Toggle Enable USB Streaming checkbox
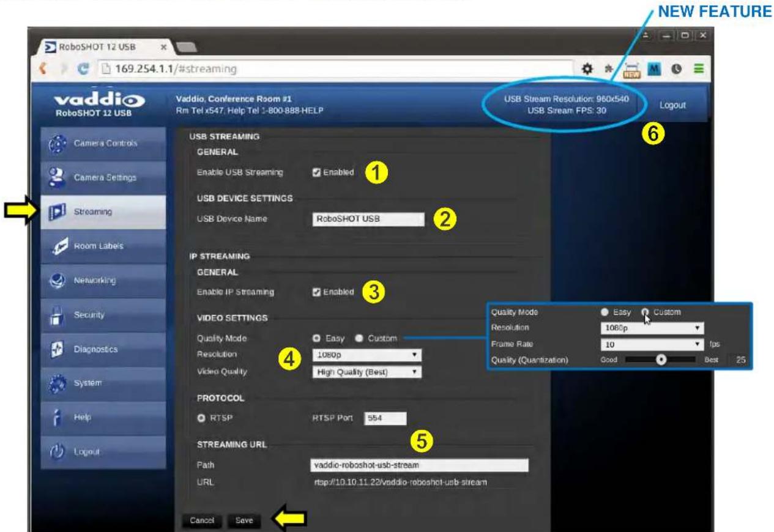The height and width of the screenshot is (532, 774). (x=316, y=172)
